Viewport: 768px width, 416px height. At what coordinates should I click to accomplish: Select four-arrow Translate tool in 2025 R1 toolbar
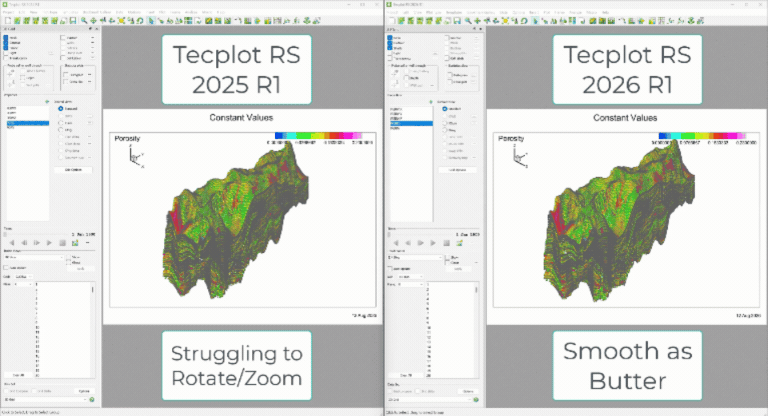(x=93, y=21)
